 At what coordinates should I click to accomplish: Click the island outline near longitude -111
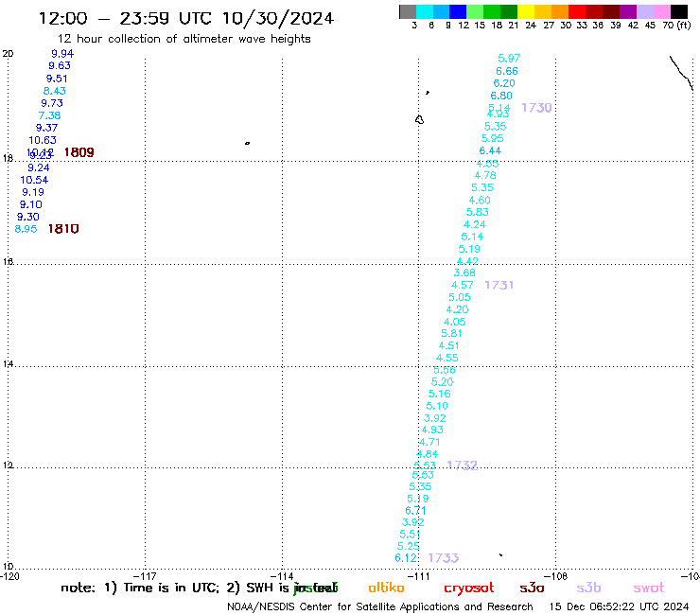[419, 120]
